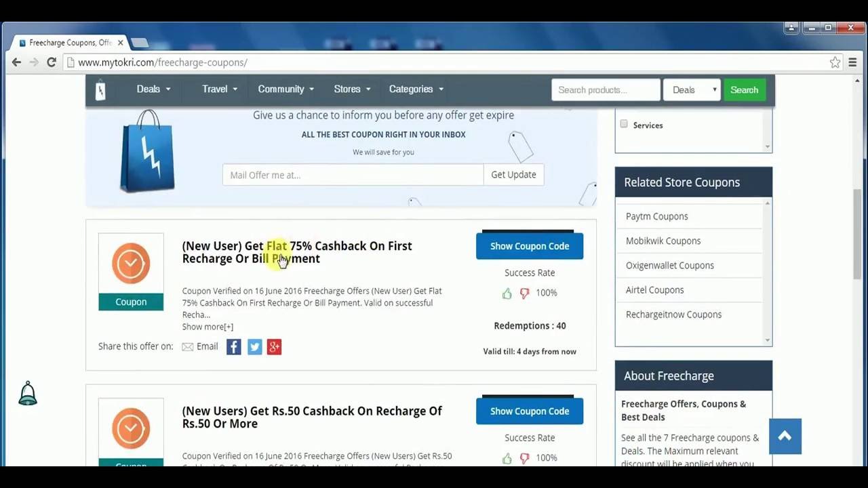868x488 pixels.
Task: Thumbs down the Rs.50 cashback coupon
Action: coord(524,458)
